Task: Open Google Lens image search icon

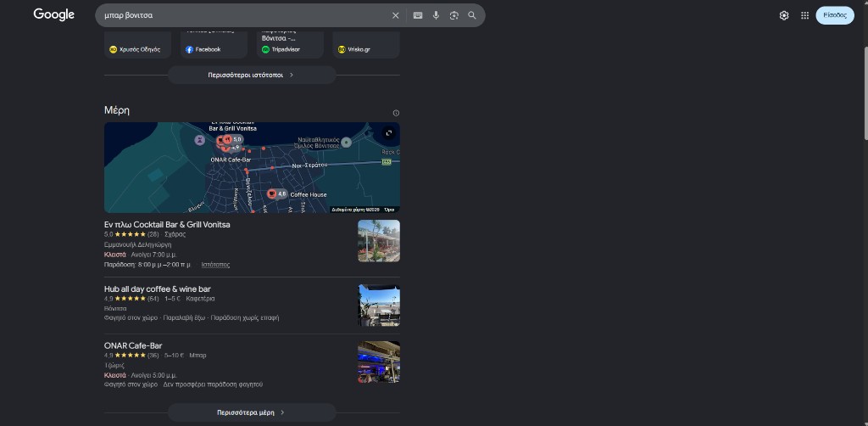Action: (x=454, y=15)
